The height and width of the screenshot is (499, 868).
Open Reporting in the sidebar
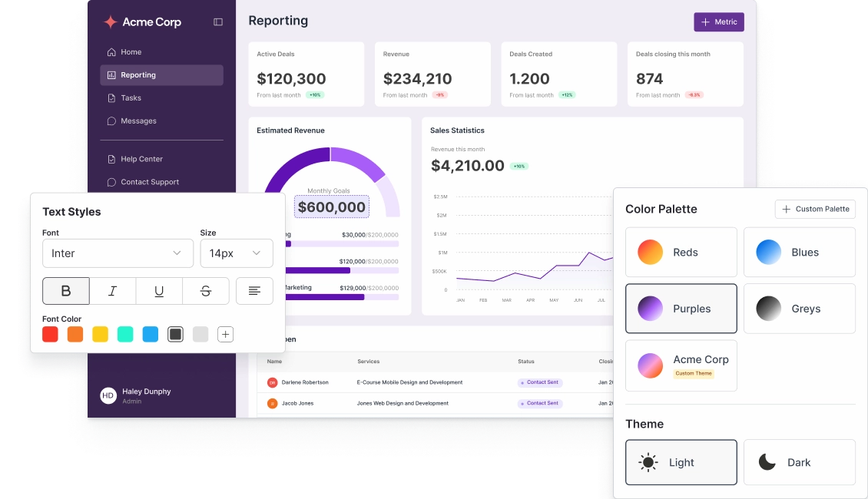(161, 75)
